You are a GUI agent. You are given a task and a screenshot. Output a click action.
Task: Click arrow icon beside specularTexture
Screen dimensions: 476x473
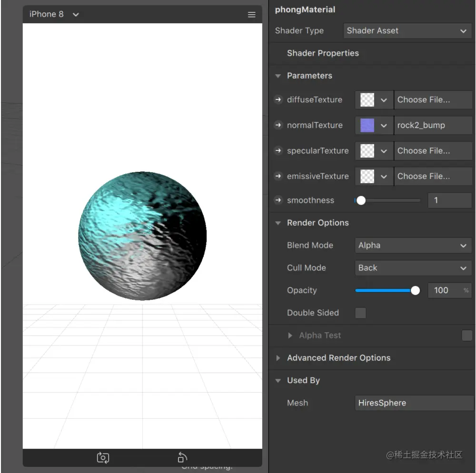(278, 150)
